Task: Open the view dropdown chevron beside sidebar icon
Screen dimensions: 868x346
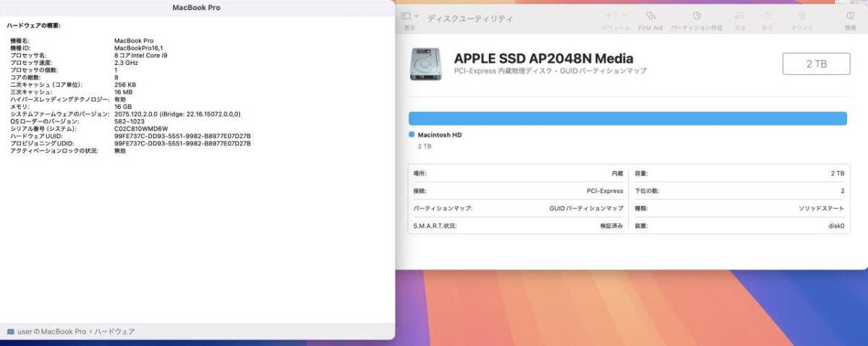Action: 416,15
